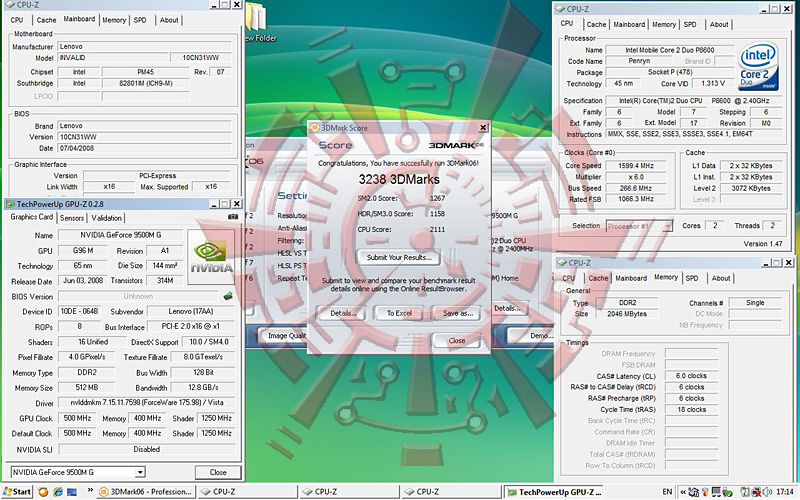Click the 3DMark Score dialog title icon
Viewport: 800px width, 500px height.
pos(315,128)
